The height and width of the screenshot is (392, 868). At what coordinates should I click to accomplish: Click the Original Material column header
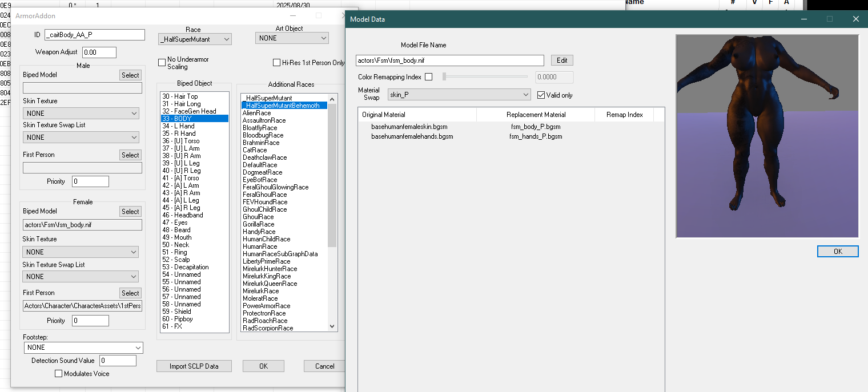[x=417, y=115]
